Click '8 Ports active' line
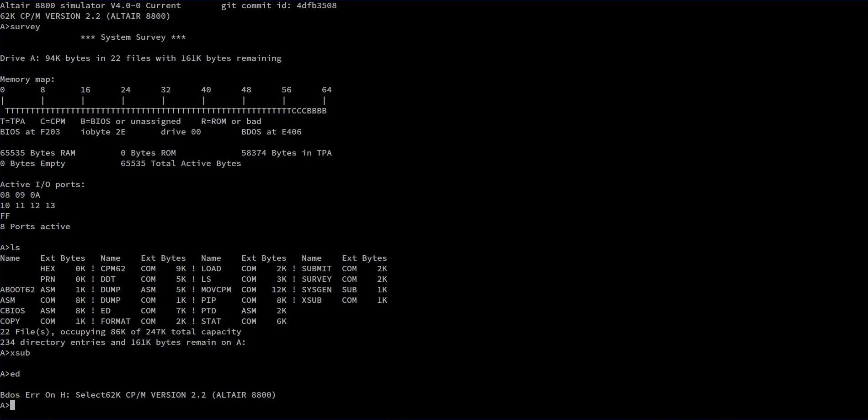 pyautogui.click(x=35, y=226)
